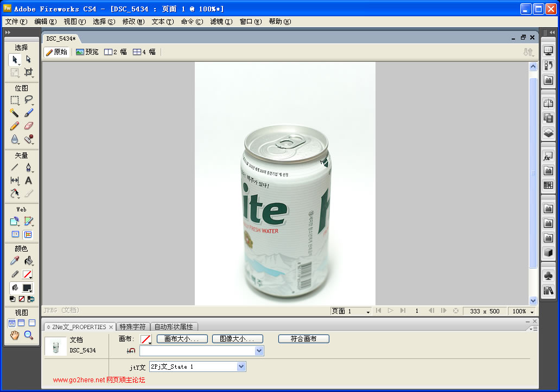Open the 滤镜 menu

221,22
